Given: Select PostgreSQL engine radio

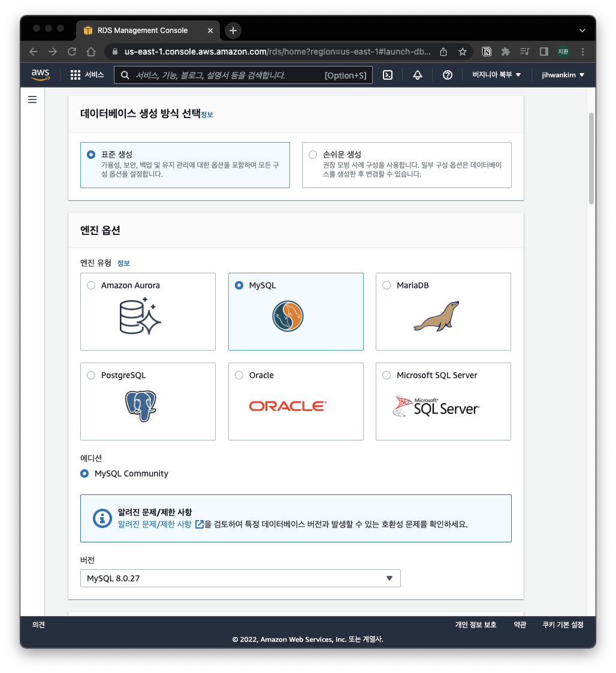Looking at the screenshot, I should [91, 375].
